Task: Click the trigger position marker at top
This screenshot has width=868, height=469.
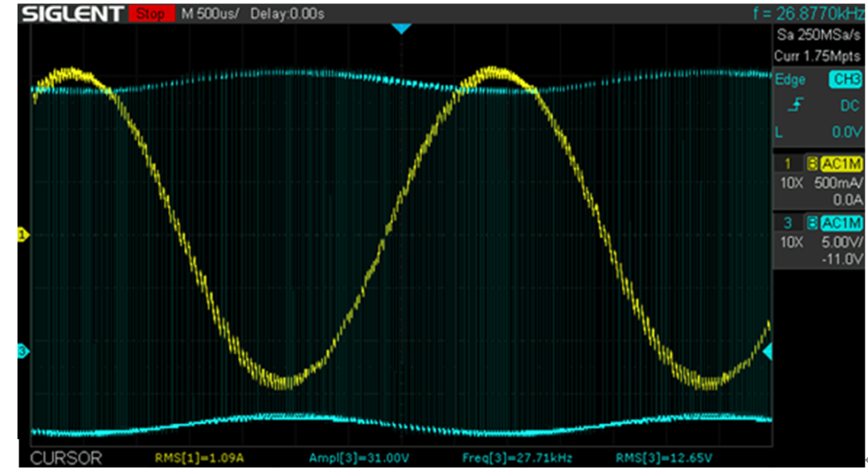Action: (401, 28)
